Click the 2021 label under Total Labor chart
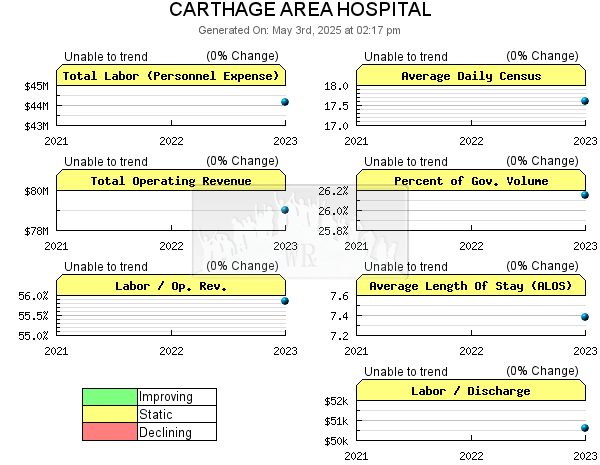This screenshot has width=600, height=465. click(56, 141)
